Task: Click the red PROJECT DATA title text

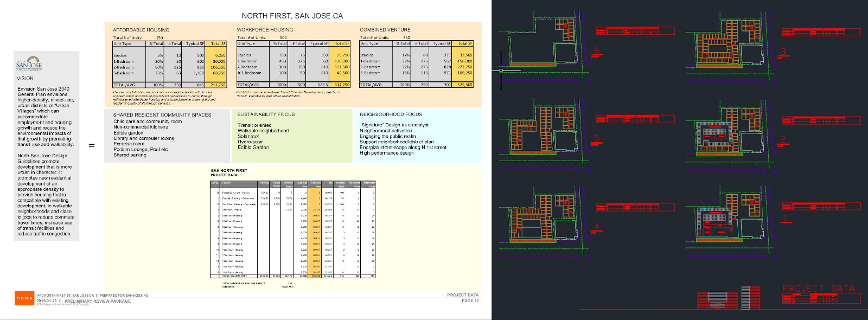Action: [x=818, y=289]
